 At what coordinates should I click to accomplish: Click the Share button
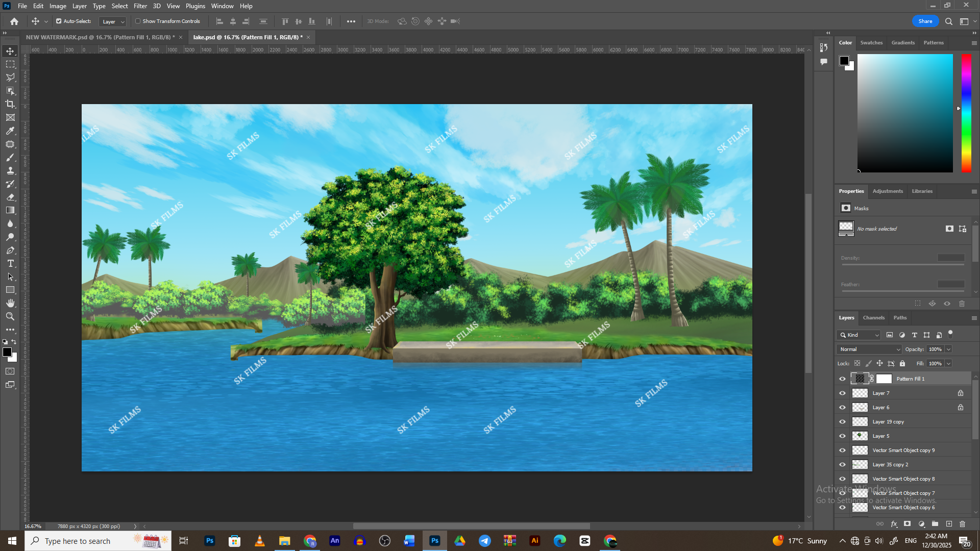coord(925,21)
